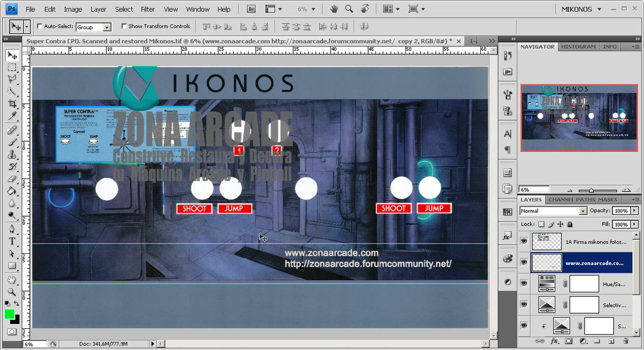The width and height of the screenshot is (644, 350).
Task: Select the Pen tool
Action: point(12,229)
